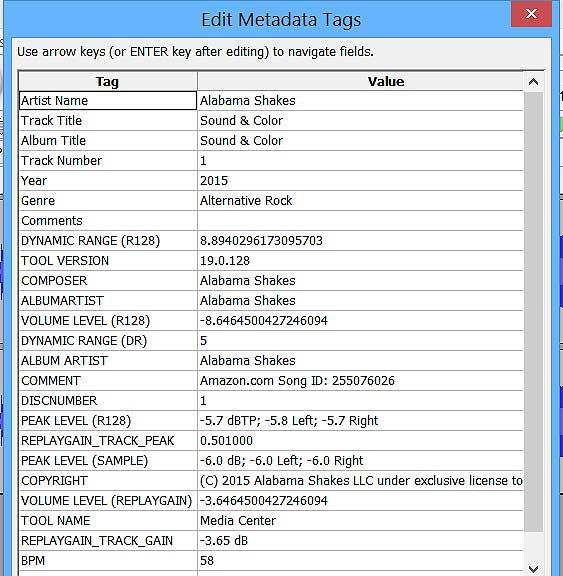
Task: Click the empty Comments value field
Action: 361,221
